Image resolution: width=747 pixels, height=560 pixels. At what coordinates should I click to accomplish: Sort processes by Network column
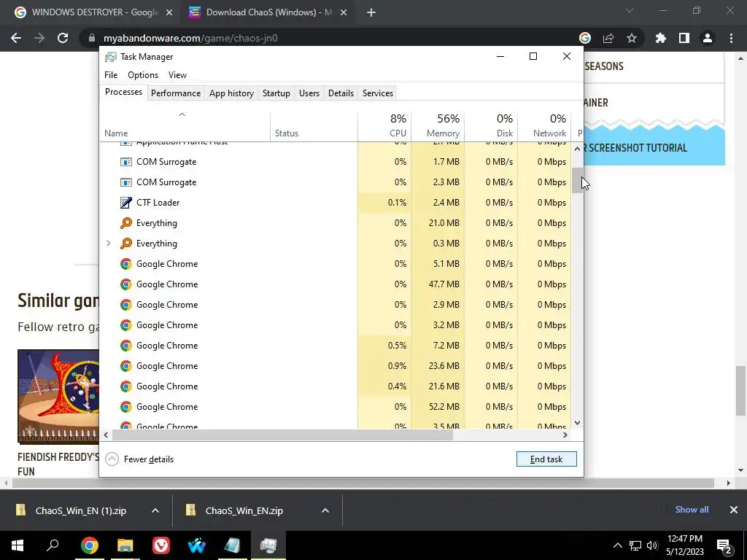click(x=544, y=125)
